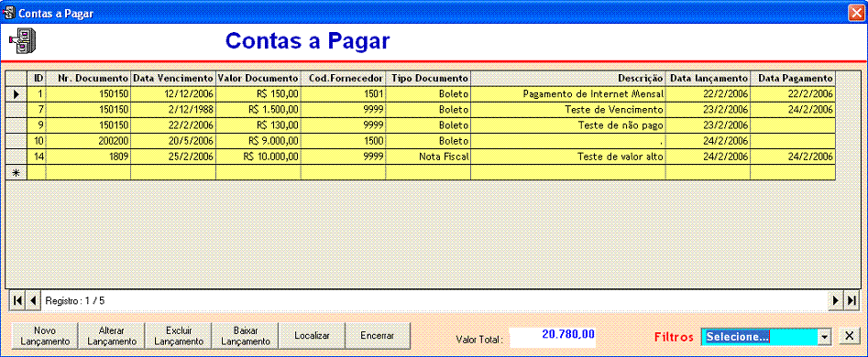The width and height of the screenshot is (868, 357).
Task: Select row marker of record ID 7
Action: 16,110
